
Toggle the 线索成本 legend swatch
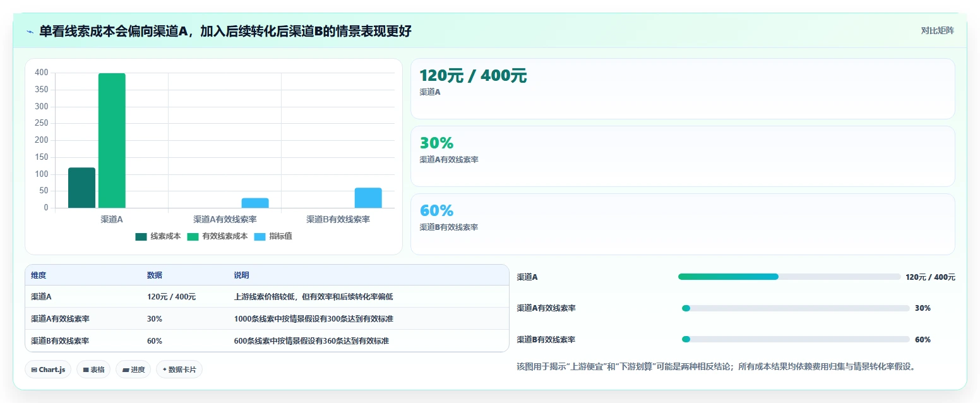tap(141, 236)
